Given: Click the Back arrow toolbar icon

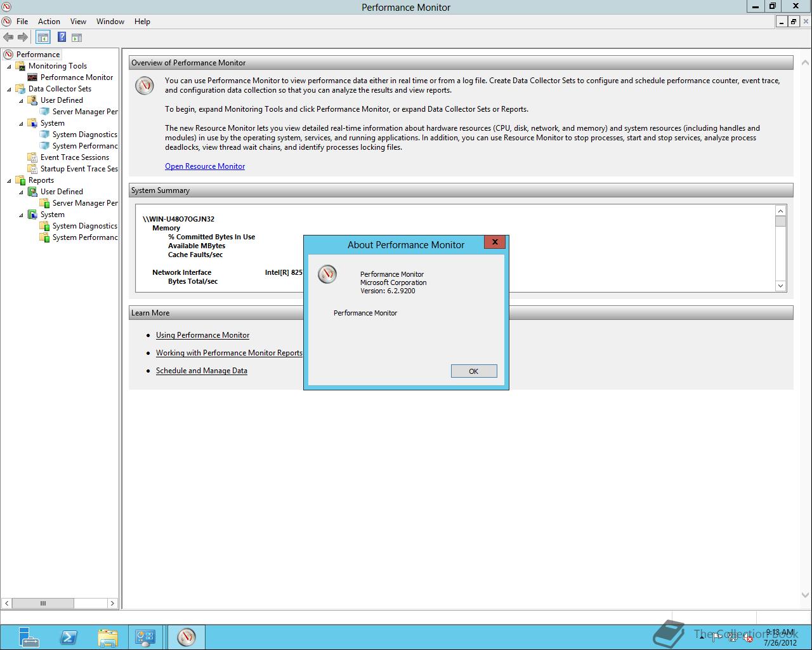Looking at the screenshot, I should (x=8, y=37).
